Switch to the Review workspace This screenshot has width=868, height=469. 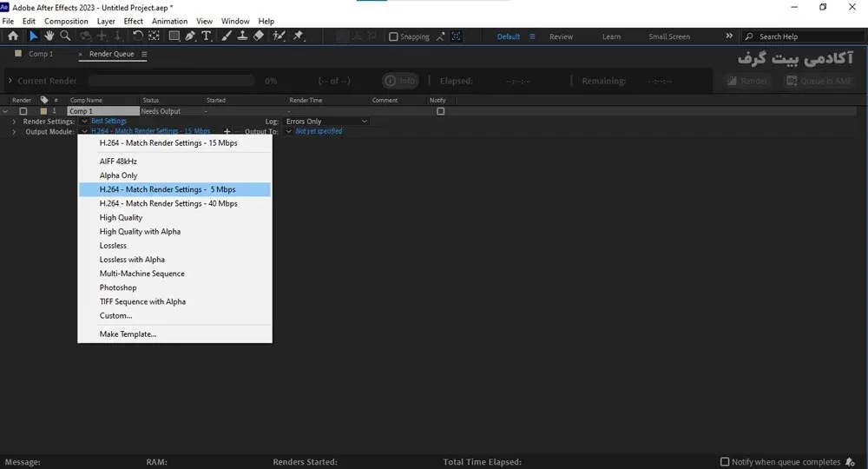[561, 36]
